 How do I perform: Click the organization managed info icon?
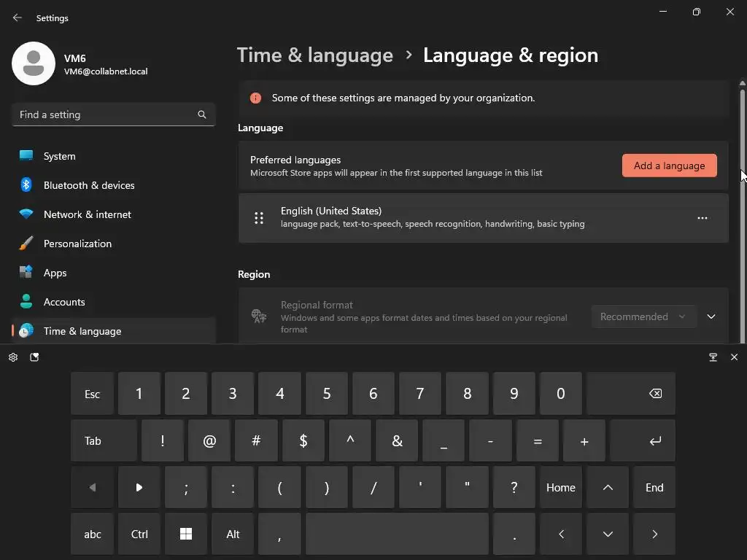[256, 98]
